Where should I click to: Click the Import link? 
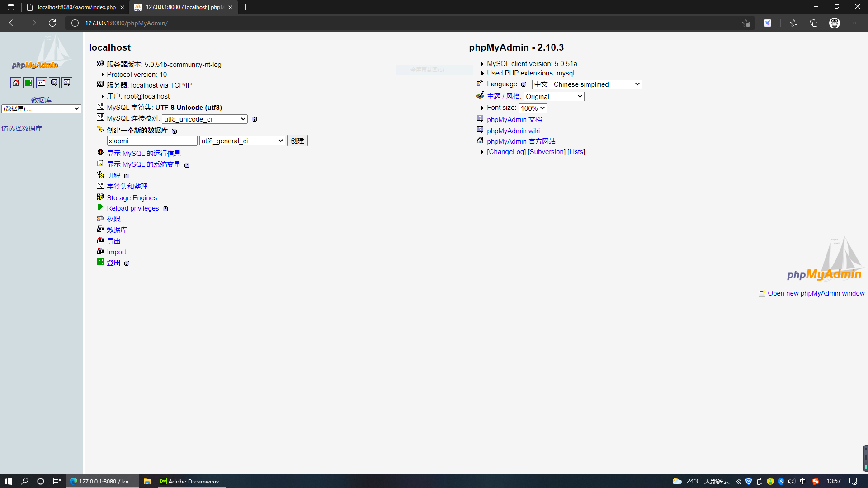116,252
